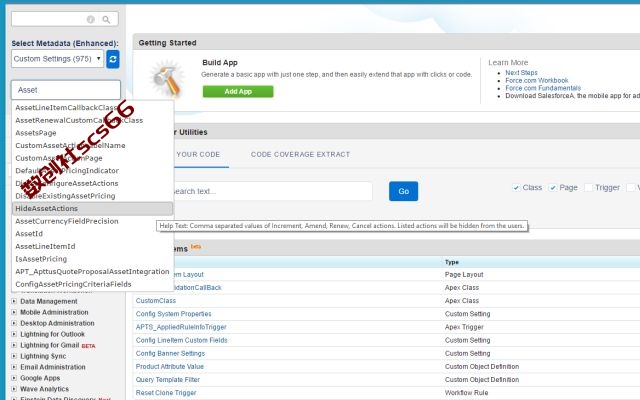Toggle the Page checkbox
640x400 pixels.
[x=553, y=188]
